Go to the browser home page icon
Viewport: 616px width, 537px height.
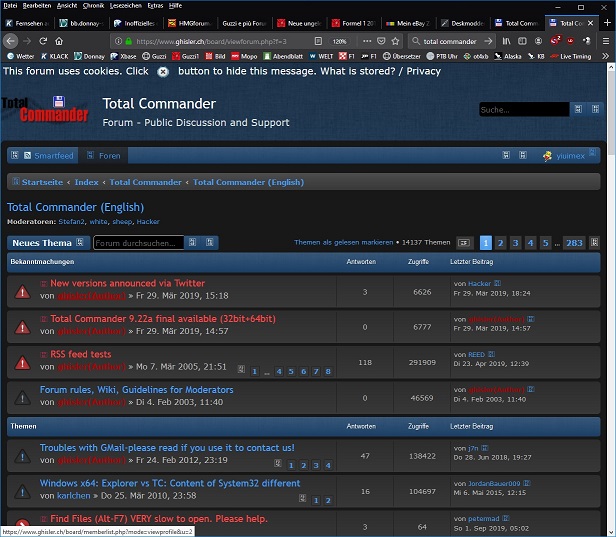pyautogui.click(x=59, y=41)
